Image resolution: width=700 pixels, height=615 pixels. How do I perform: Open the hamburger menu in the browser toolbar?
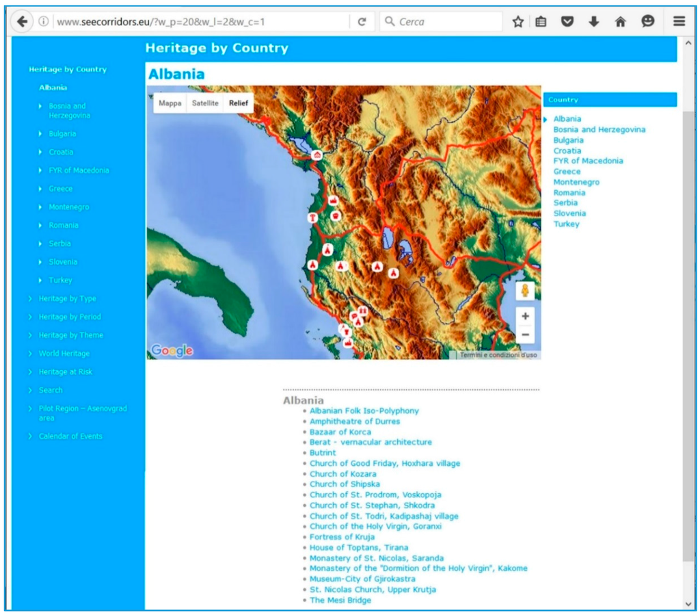(679, 22)
